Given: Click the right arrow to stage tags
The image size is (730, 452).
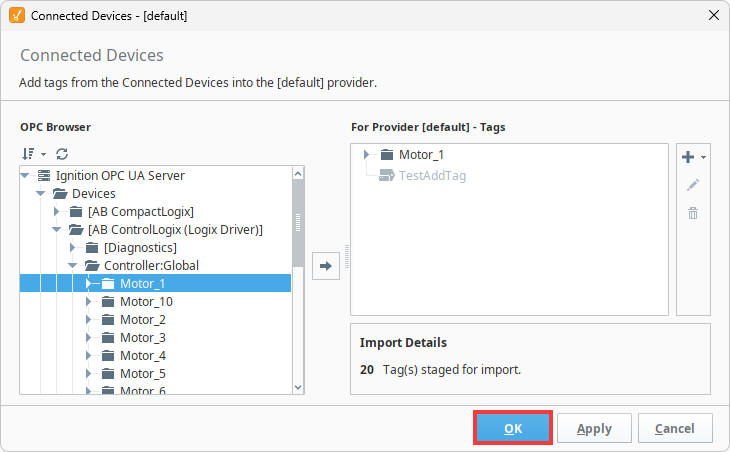Looking at the screenshot, I should (x=326, y=266).
